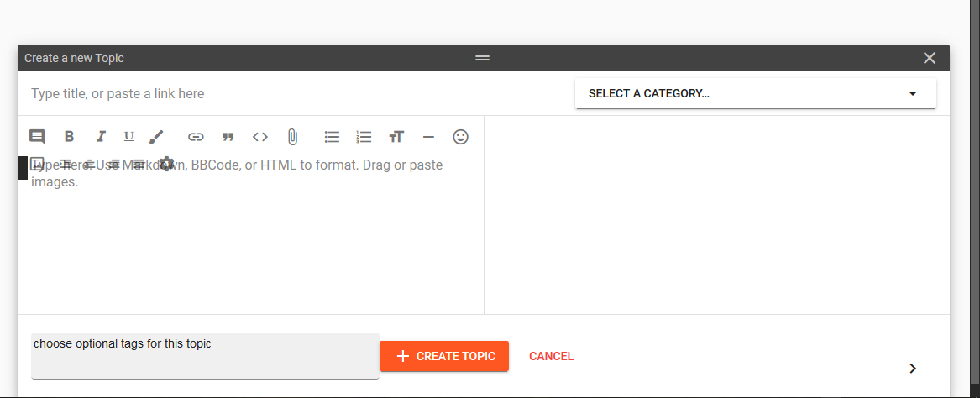980x398 pixels.
Task: Insert a horizontal rule
Action: pyautogui.click(x=428, y=137)
